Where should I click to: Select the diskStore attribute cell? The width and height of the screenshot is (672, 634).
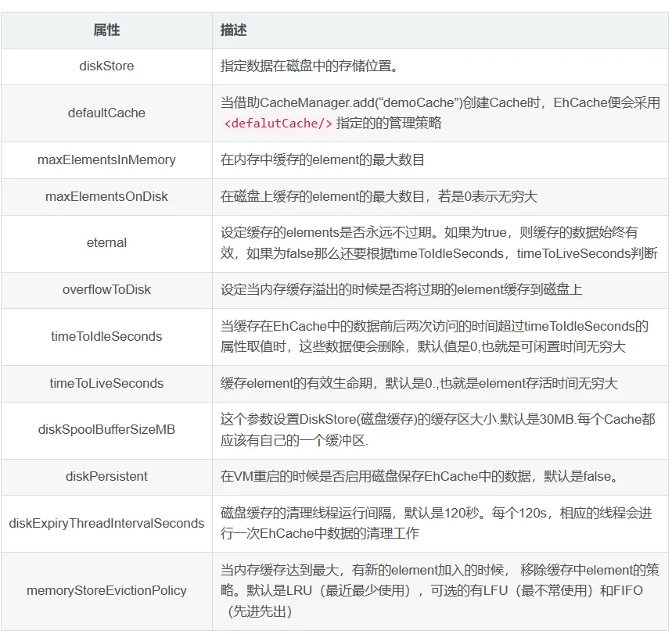tap(106, 66)
